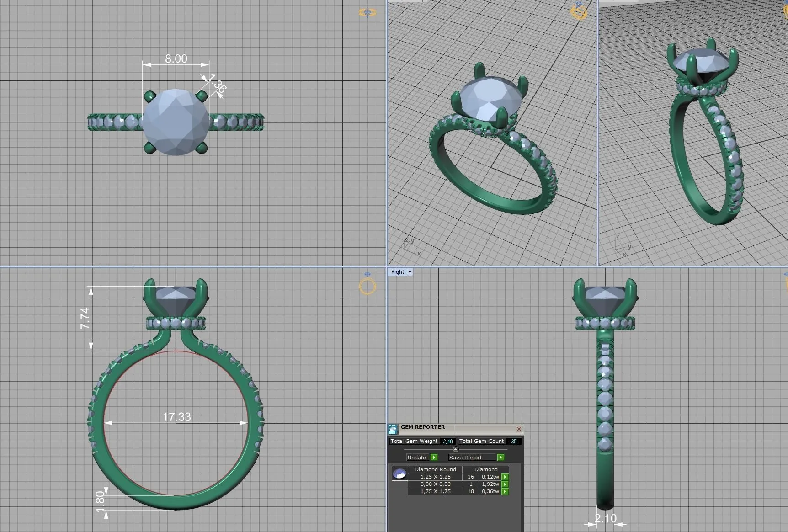Image resolution: width=788 pixels, height=532 pixels.
Task: Click the Right viewport title label
Action: point(397,272)
